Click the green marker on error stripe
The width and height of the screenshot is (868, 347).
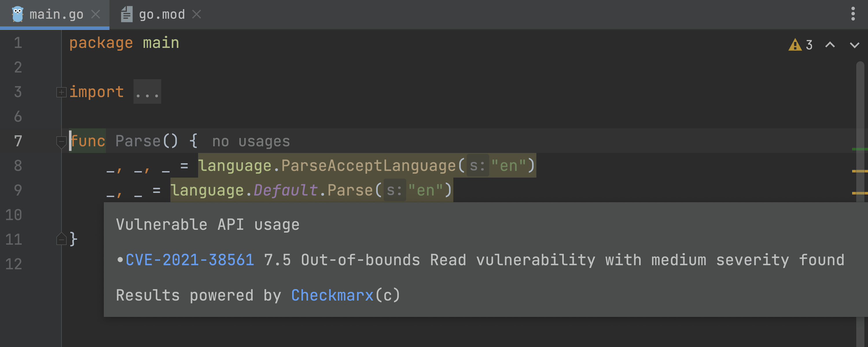pos(859,149)
